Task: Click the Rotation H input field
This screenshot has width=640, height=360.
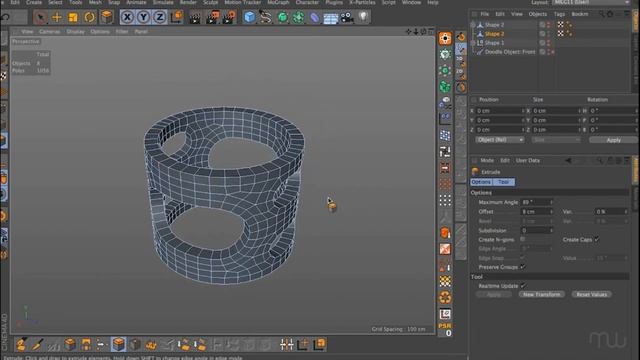Action: coord(612,111)
